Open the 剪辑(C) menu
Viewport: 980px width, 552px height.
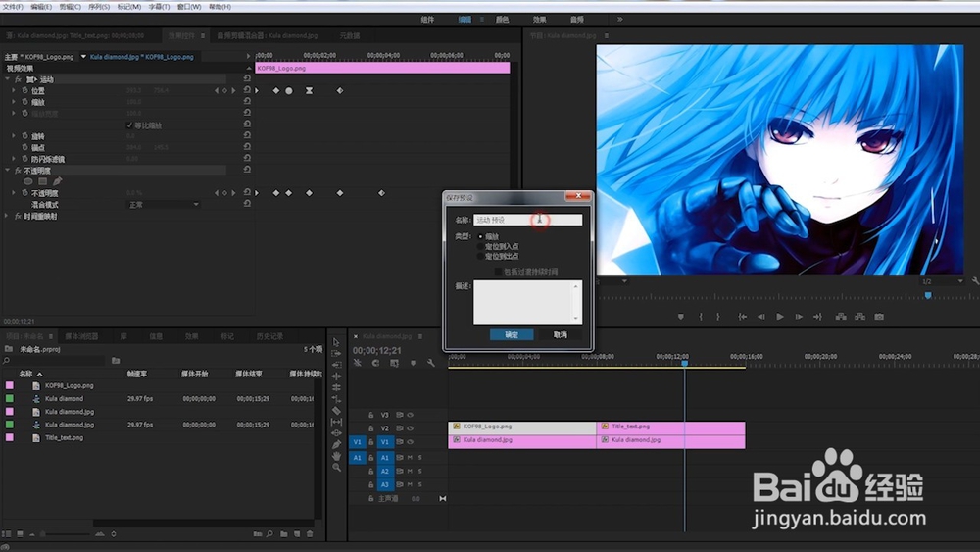[x=70, y=6]
